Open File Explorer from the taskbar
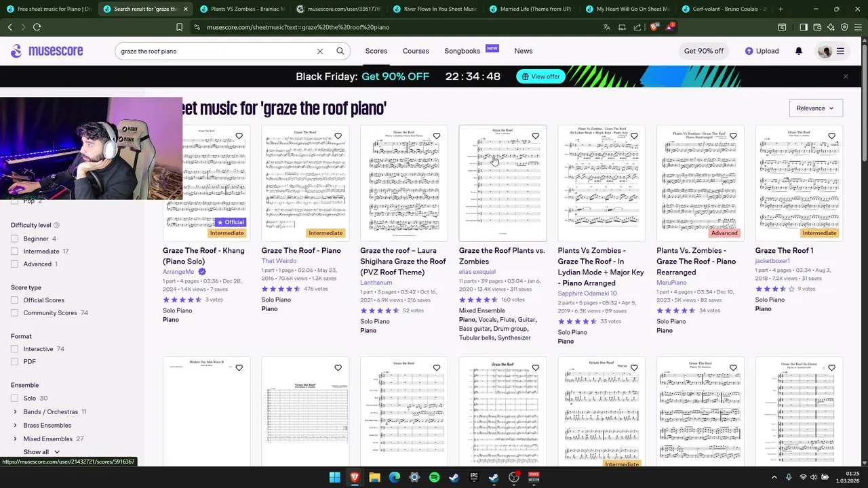Viewport: 868px width, 488px height. point(374,477)
